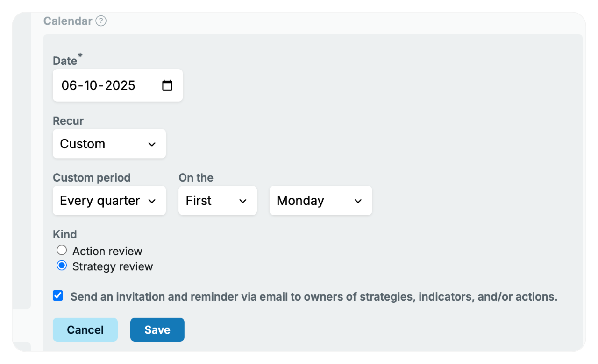Click the Custom period dropdown chevron arrow
This screenshot has width=598, height=364.
click(x=151, y=201)
